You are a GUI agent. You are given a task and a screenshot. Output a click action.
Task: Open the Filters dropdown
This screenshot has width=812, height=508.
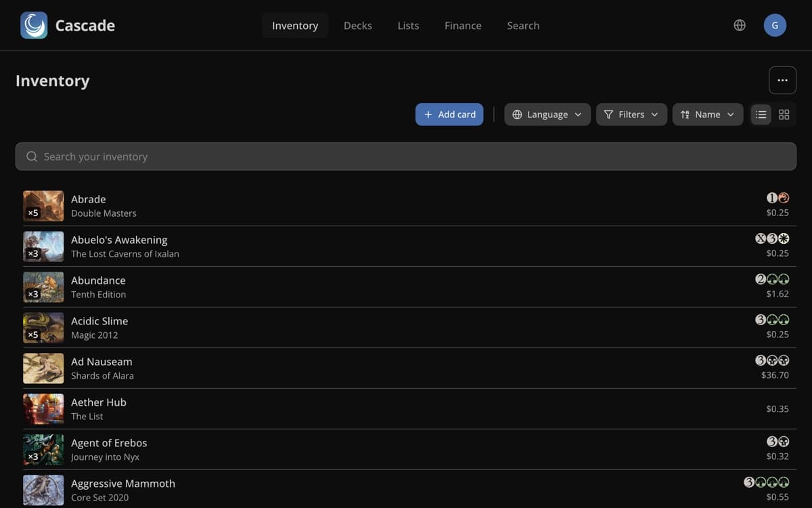click(x=631, y=114)
